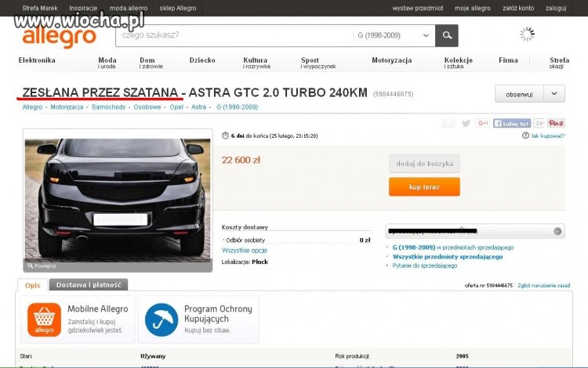Open Inspiracje in top bar
Viewport: 588px width, 368px height.
[83, 8]
